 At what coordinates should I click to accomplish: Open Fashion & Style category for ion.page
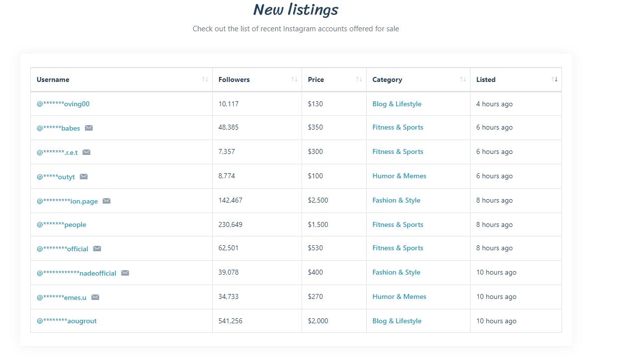tap(396, 200)
